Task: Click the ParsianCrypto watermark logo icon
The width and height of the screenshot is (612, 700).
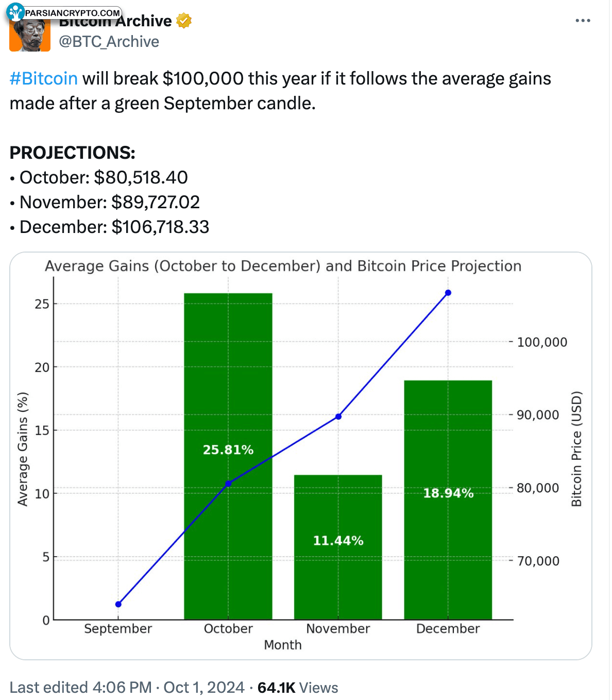Action: [15, 11]
